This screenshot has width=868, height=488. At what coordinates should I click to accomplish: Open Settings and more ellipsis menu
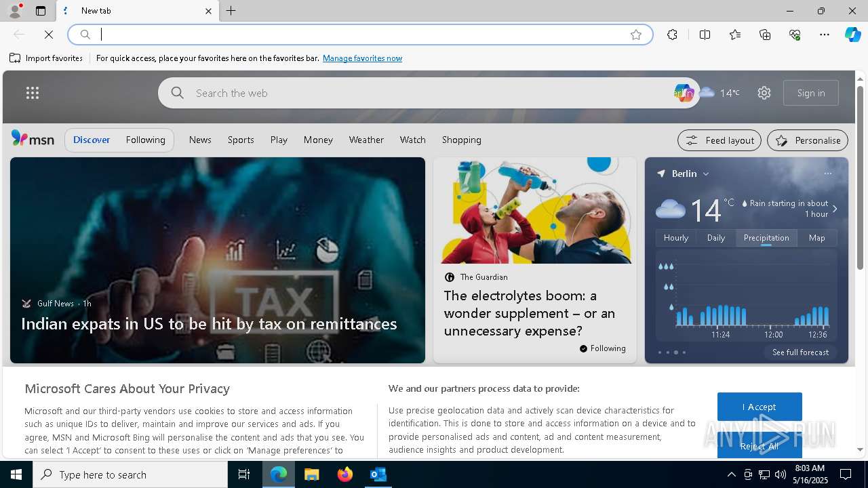825,35
